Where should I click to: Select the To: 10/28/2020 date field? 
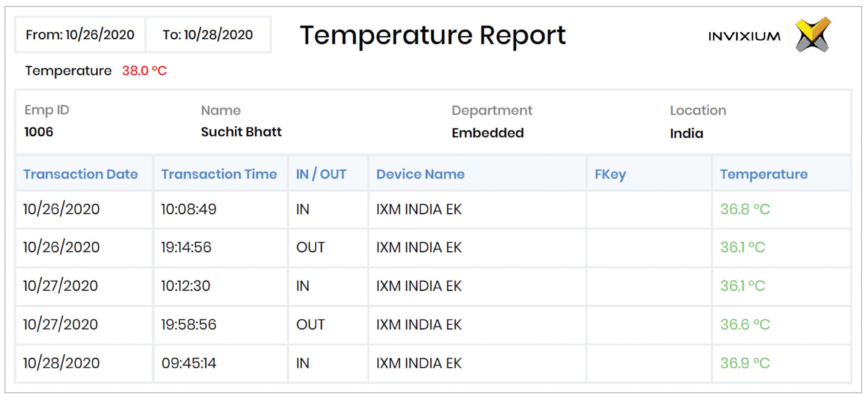tap(208, 35)
